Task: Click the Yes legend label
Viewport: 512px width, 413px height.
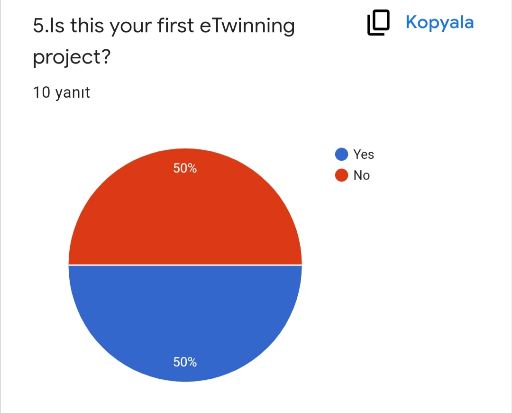Action: [364, 154]
